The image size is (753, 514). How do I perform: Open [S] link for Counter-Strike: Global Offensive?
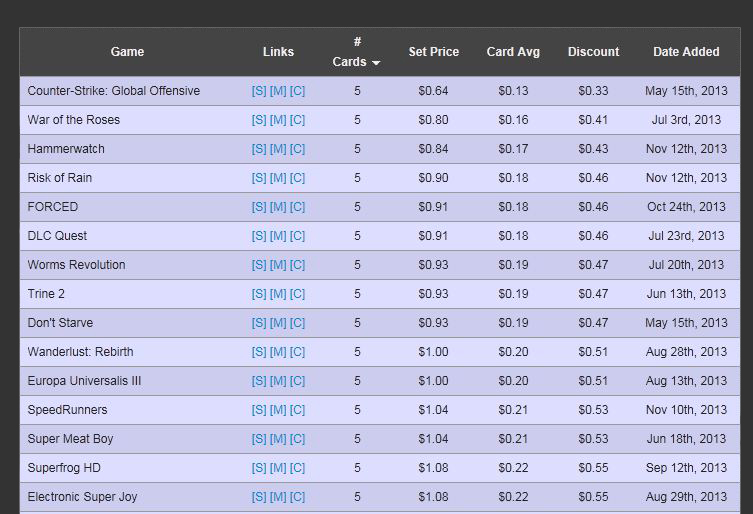pos(259,91)
